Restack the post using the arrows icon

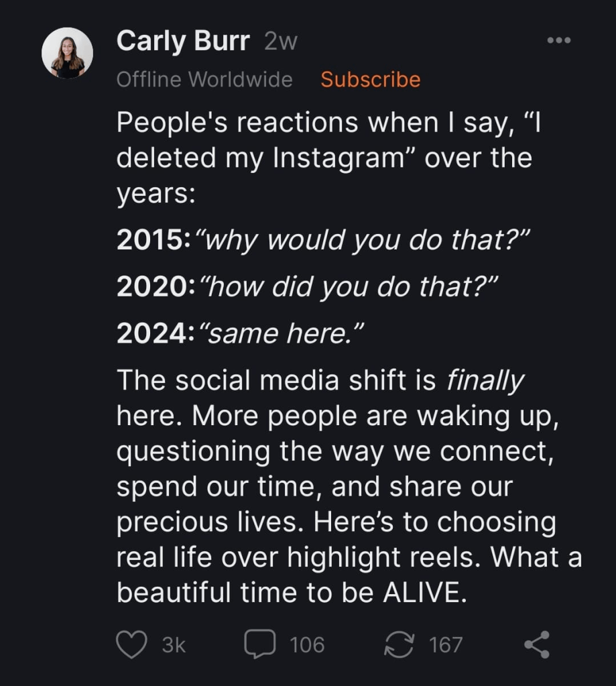tap(399, 644)
